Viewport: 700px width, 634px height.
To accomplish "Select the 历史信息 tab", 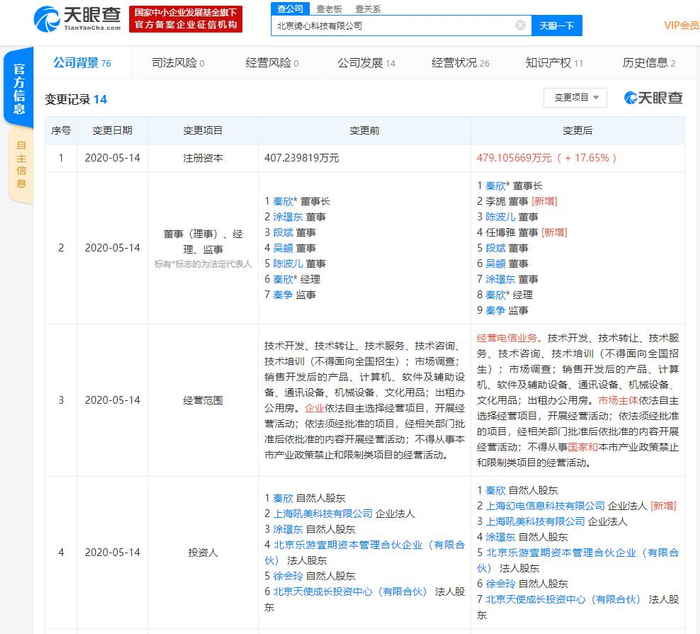I will 648,63.
